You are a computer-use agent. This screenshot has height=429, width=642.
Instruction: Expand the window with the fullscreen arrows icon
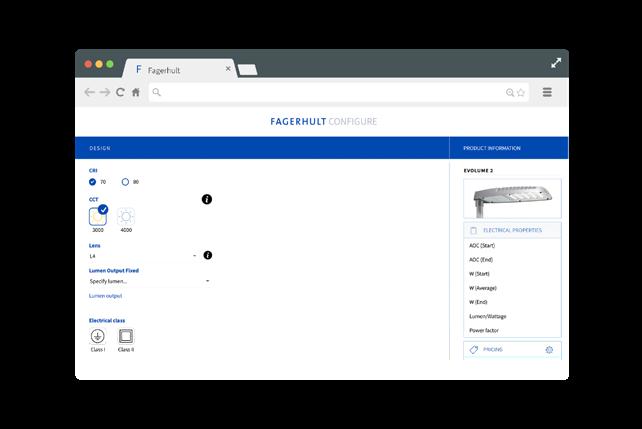click(x=556, y=63)
